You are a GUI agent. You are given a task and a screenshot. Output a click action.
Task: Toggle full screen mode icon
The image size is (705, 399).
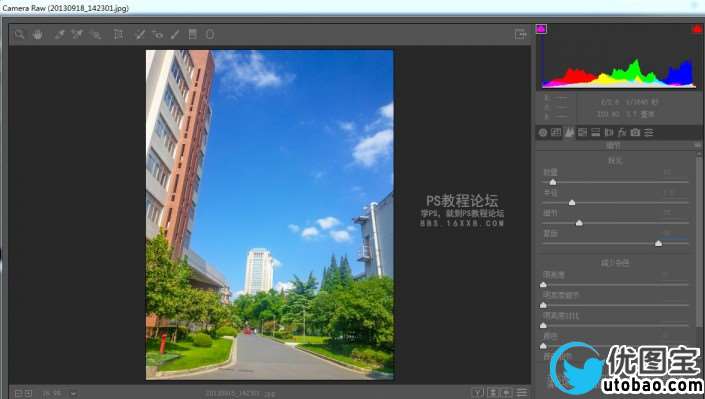click(x=520, y=34)
